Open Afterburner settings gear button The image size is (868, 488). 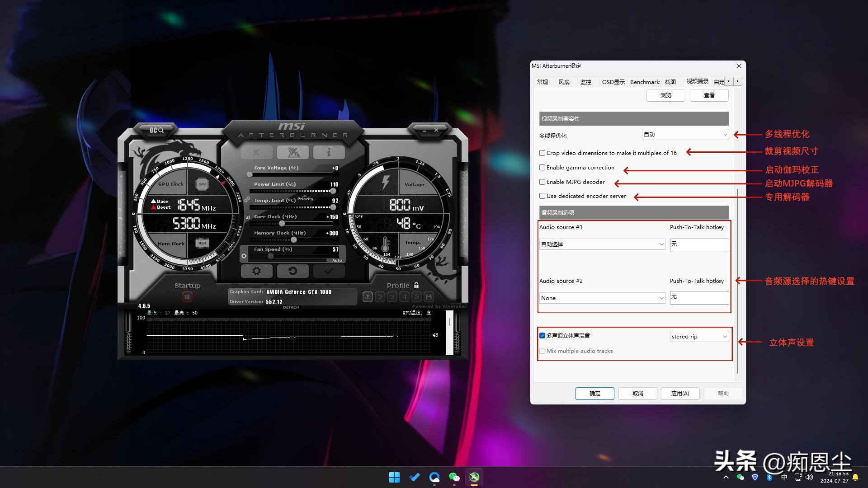256,271
